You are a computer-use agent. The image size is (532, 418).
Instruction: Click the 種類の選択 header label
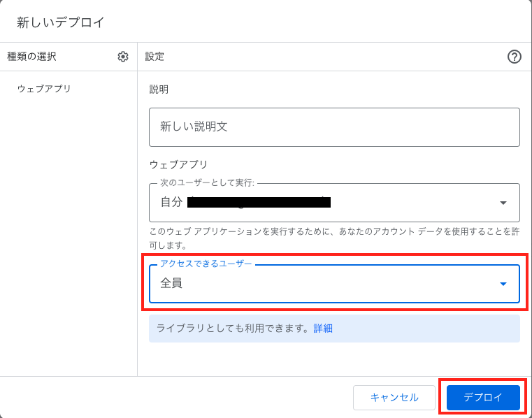coord(31,57)
